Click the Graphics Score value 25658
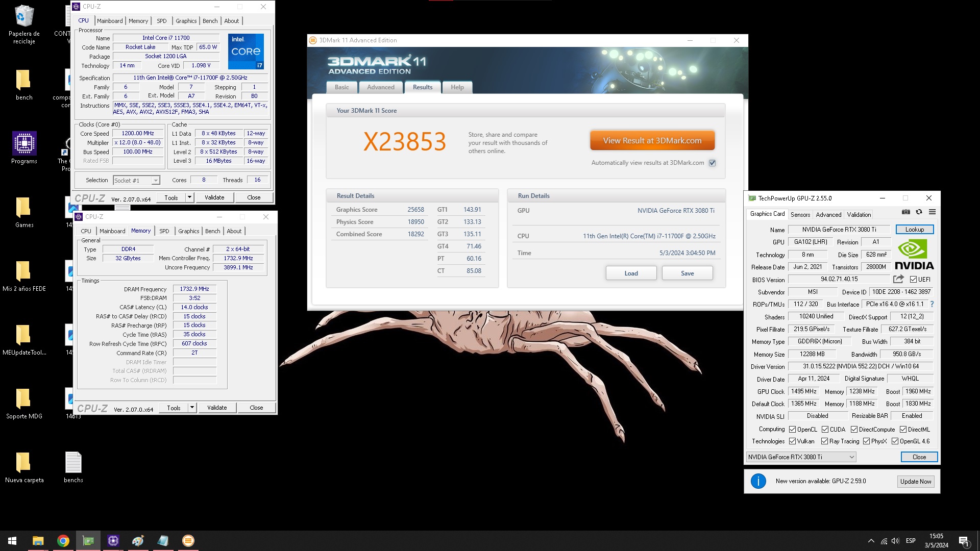 click(x=415, y=210)
